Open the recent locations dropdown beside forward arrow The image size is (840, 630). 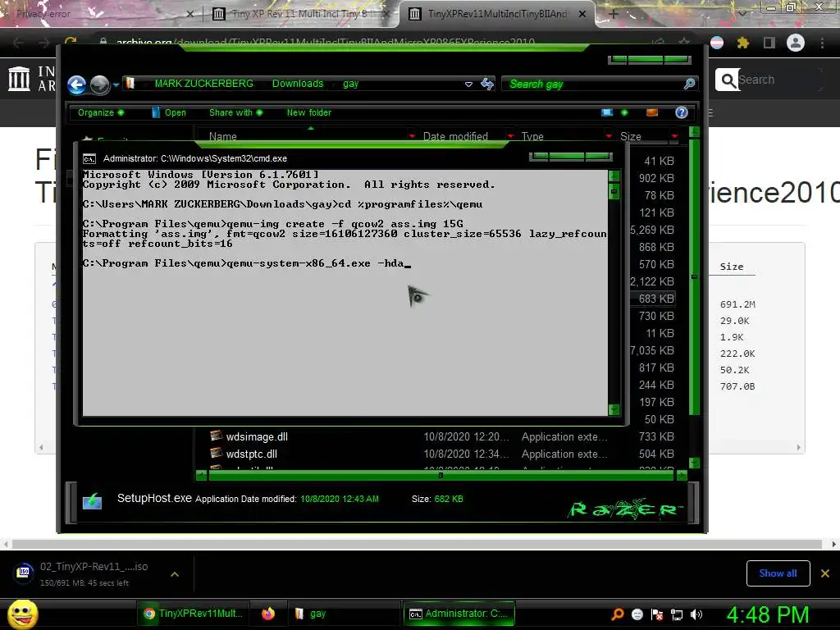115,84
